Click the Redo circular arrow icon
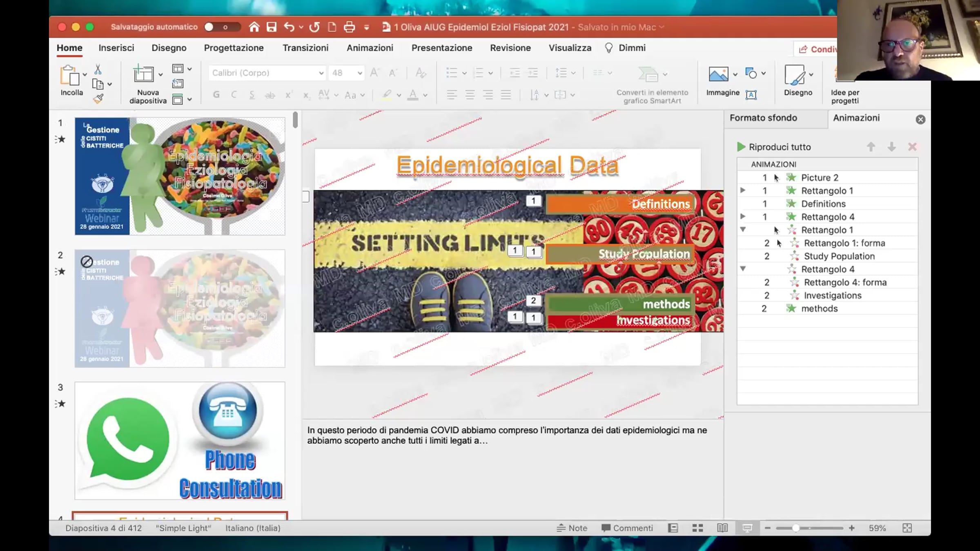This screenshot has width=980, height=551. pyautogui.click(x=314, y=27)
